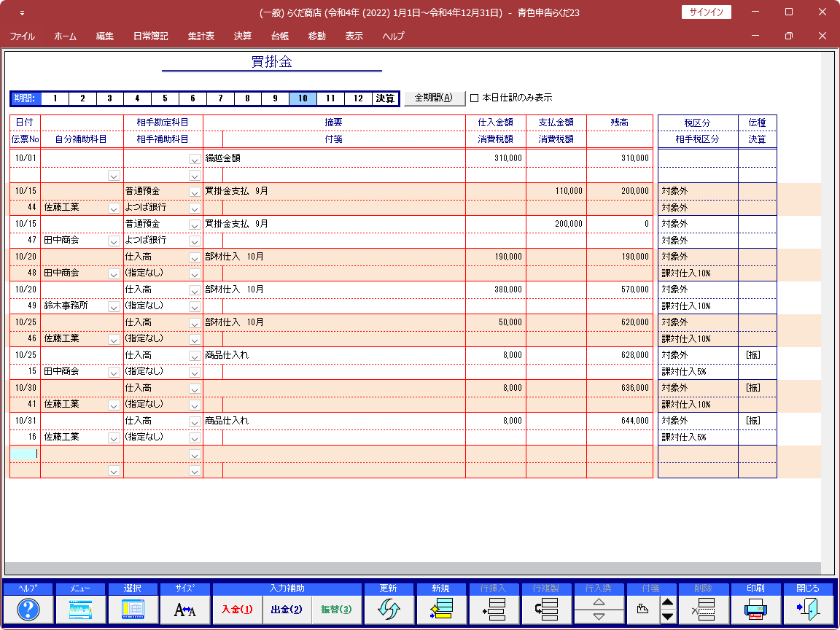Image resolution: width=840 pixels, height=630 pixels.
Task: Open the 決算 menu in menu bar
Action: pos(243,36)
